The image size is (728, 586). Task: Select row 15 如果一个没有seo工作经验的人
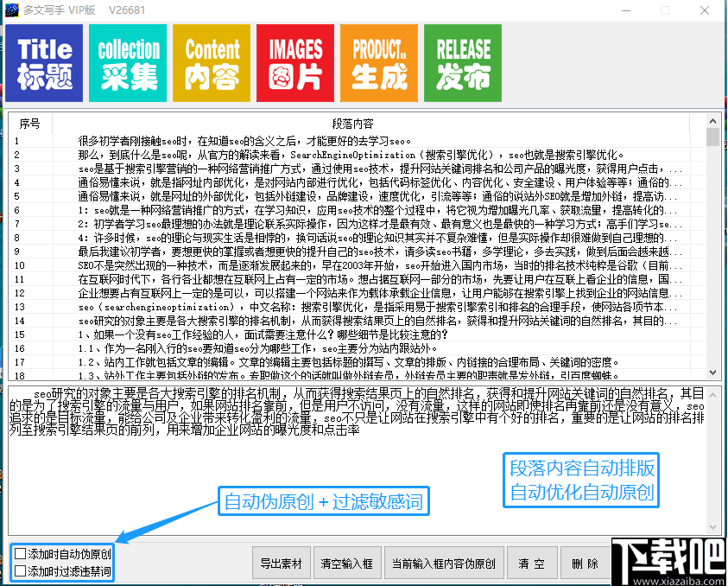(x=349, y=334)
